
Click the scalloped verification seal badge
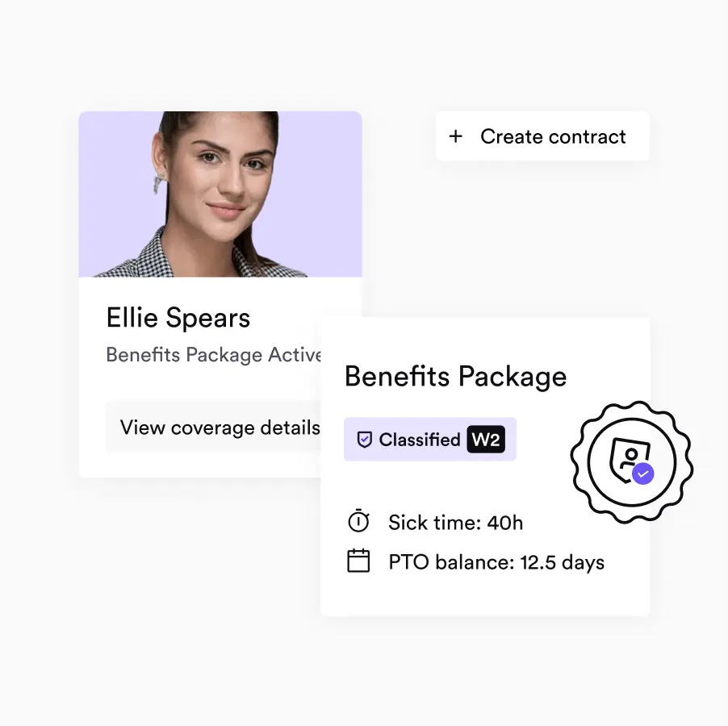(632, 462)
